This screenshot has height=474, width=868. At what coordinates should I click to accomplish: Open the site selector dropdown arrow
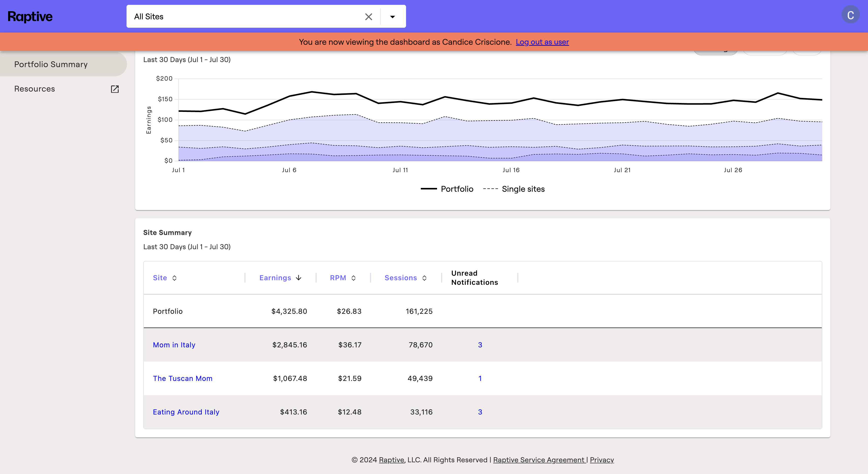393,17
